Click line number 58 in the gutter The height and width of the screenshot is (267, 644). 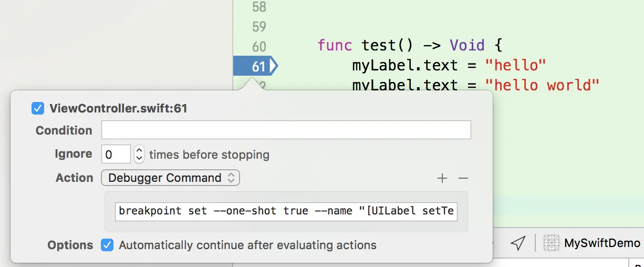point(259,7)
